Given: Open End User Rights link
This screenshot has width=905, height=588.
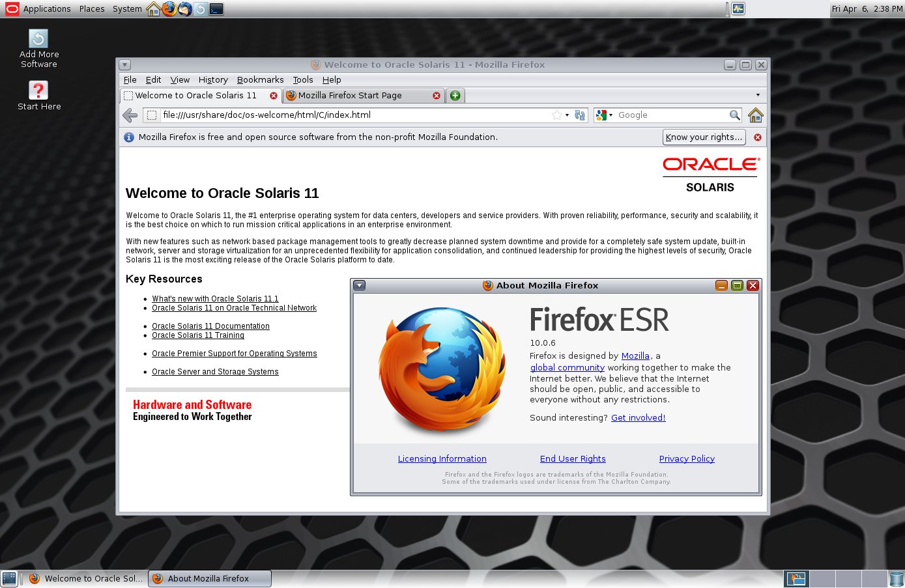Looking at the screenshot, I should [573, 459].
